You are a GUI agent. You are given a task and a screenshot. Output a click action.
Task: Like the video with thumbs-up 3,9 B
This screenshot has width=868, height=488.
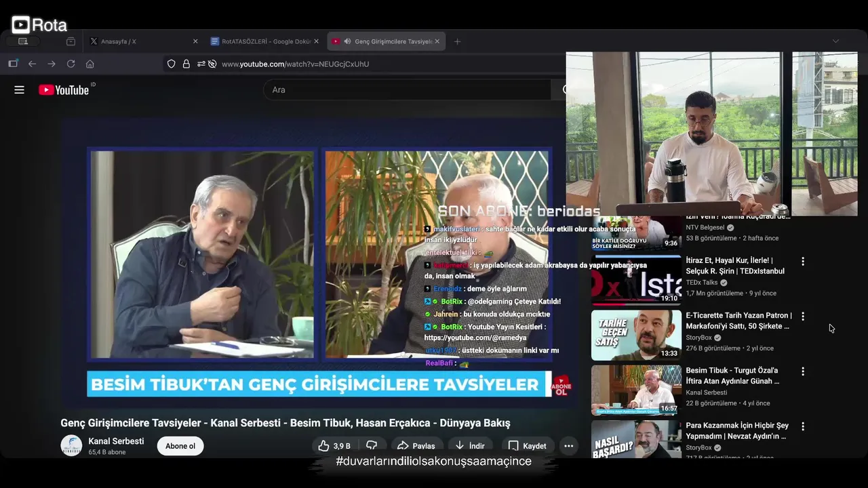pyautogui.click(x=334, y=446)
